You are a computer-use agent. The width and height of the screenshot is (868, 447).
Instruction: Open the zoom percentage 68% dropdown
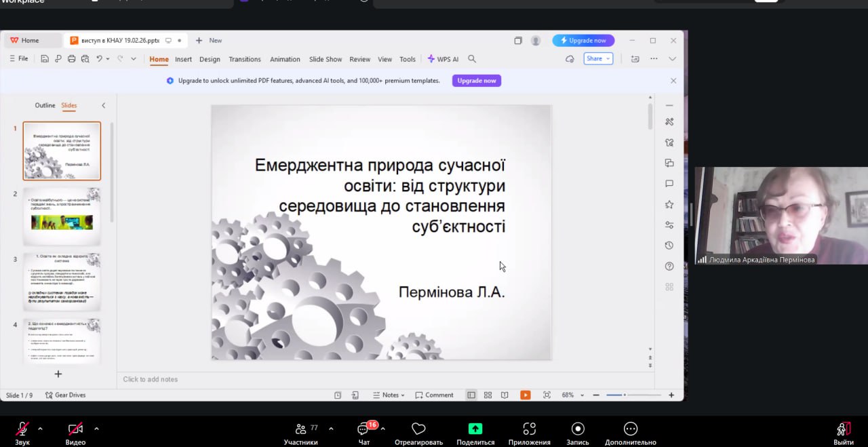573,395
